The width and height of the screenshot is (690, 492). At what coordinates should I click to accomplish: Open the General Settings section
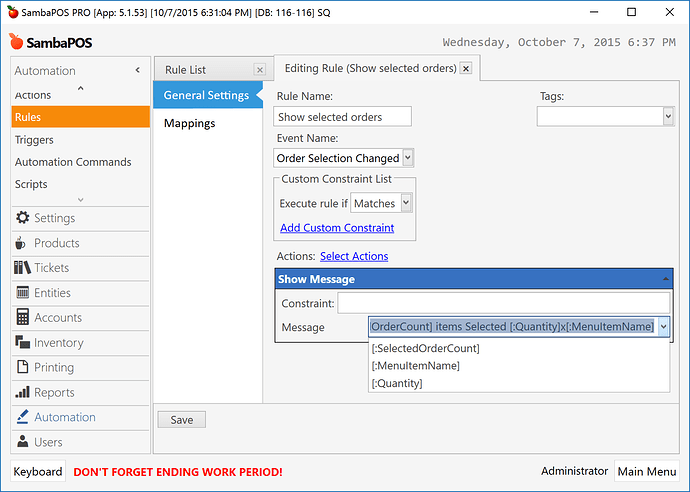207,95
